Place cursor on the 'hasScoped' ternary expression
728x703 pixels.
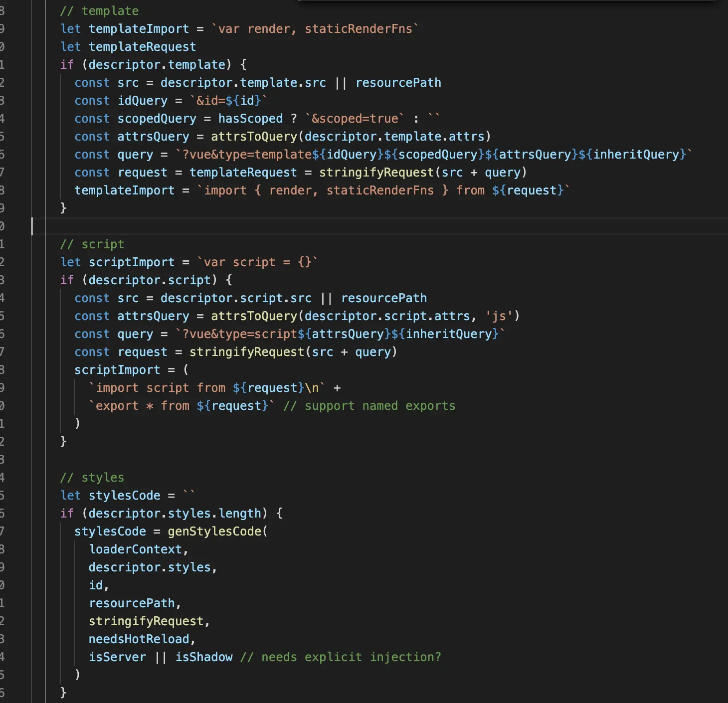coord(250,118)
